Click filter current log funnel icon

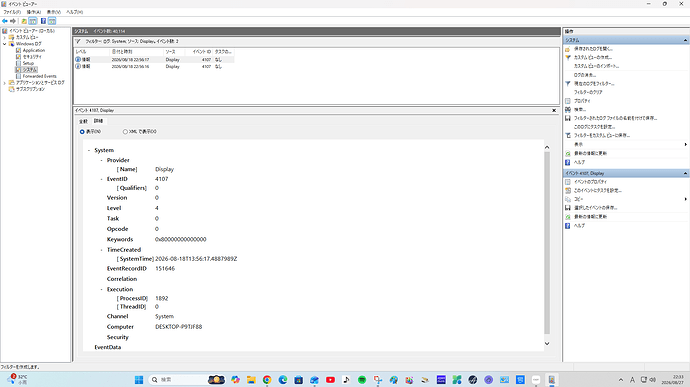568,84
